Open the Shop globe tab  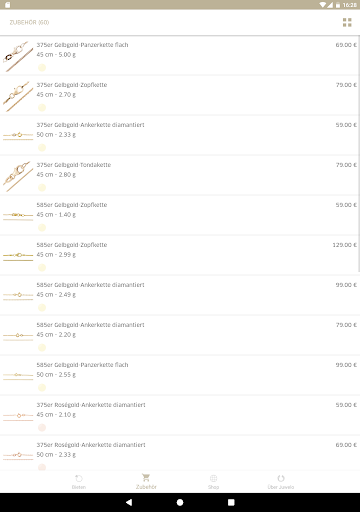pyautogui.click(x=214, y=482)
